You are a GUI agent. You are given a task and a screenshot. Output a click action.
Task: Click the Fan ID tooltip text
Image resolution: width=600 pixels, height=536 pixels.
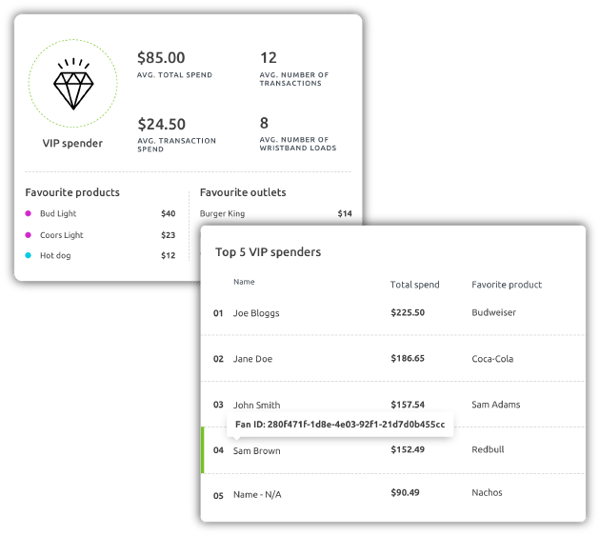(340, 424)
